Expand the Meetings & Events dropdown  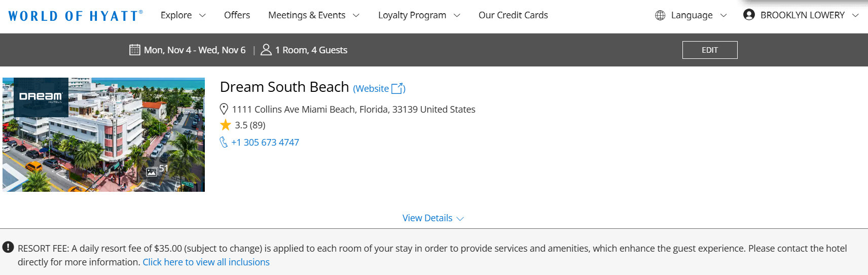(313, 15)
